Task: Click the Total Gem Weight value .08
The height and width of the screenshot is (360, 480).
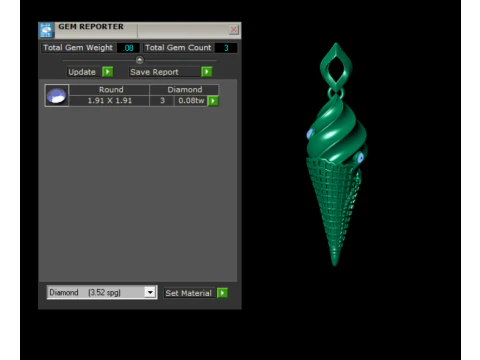Action: [x=129, y=48]
